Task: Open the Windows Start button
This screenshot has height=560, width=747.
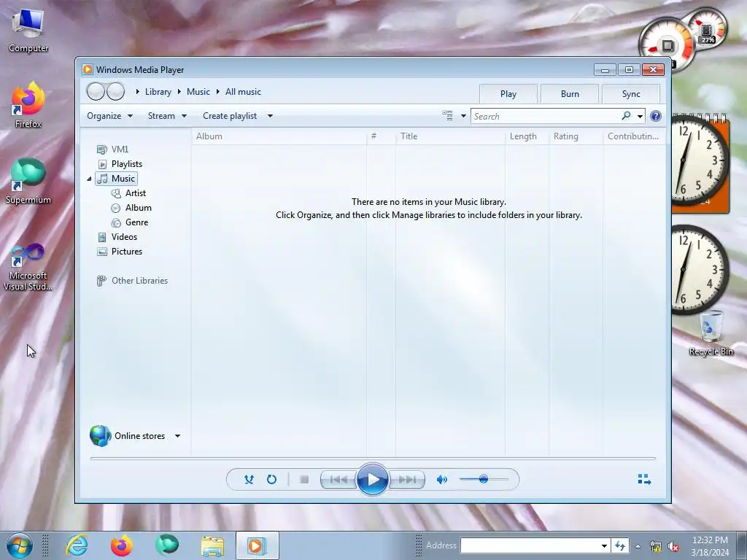Action: [x=20, y=545]
